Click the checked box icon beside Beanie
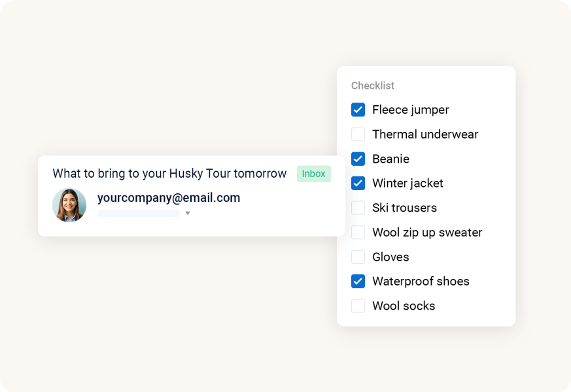 358,159
